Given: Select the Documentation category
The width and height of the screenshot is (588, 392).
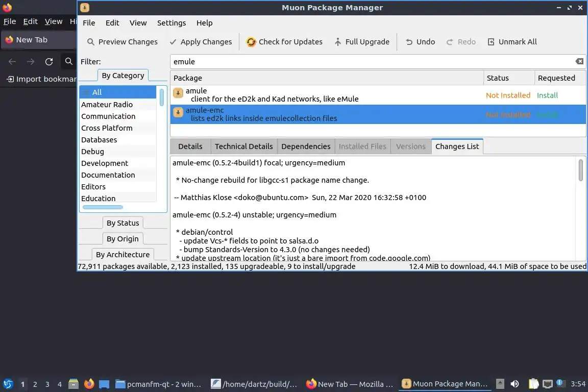Looking at the screenshot, I should click(118, 175).
